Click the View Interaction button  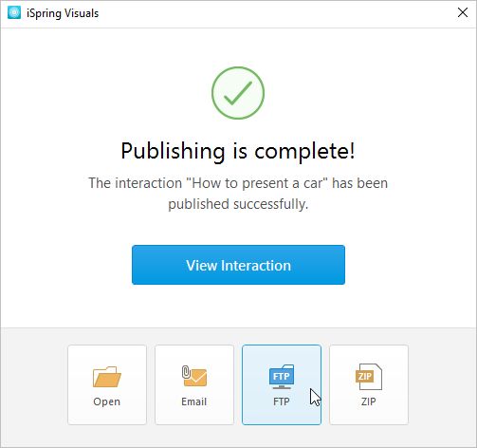[x=238, y=265]
